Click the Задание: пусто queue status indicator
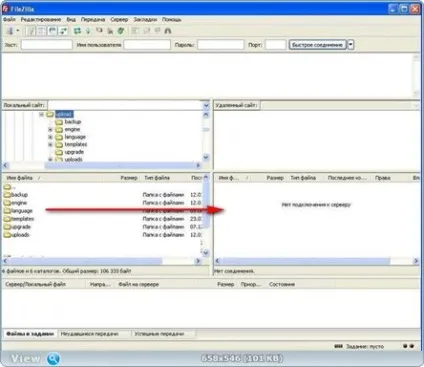This screenshot has height=367, width=424. click(365, 347)
